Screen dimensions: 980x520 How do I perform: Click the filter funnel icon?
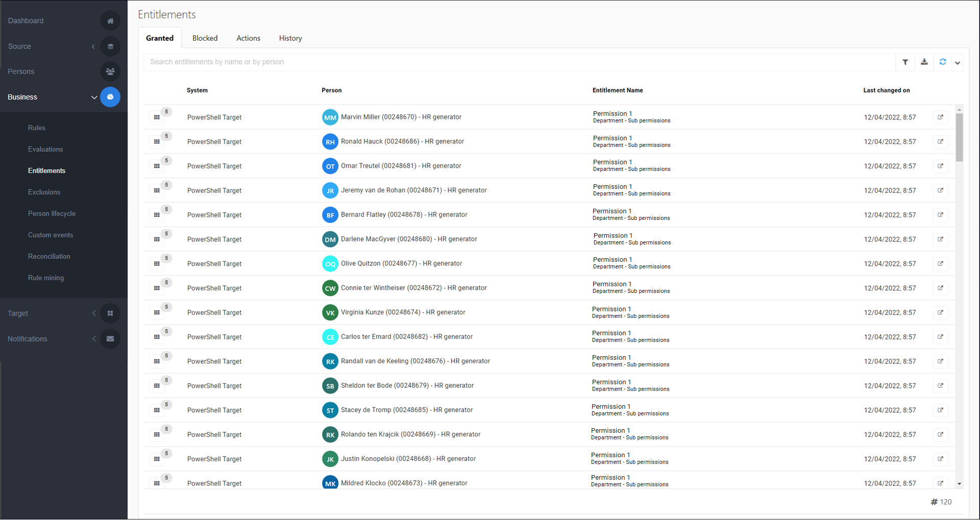tap(905, 62)
